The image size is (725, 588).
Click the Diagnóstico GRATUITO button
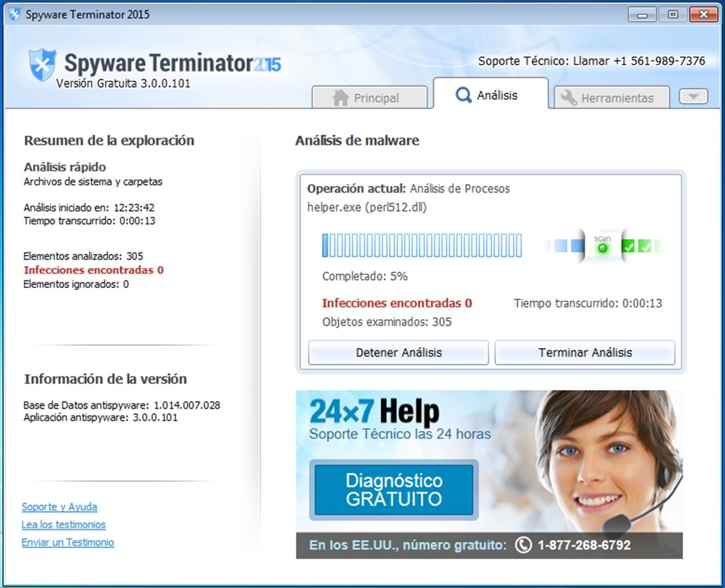[x=394, y=489]
